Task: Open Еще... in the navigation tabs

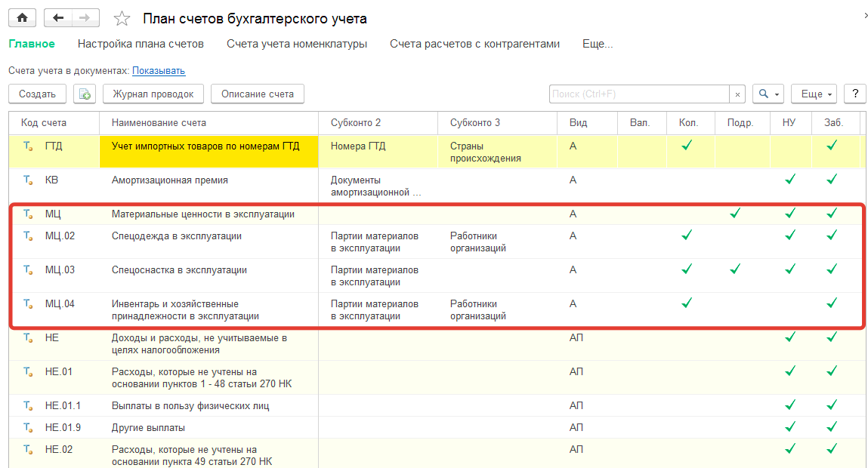Action: coord(598,44)
